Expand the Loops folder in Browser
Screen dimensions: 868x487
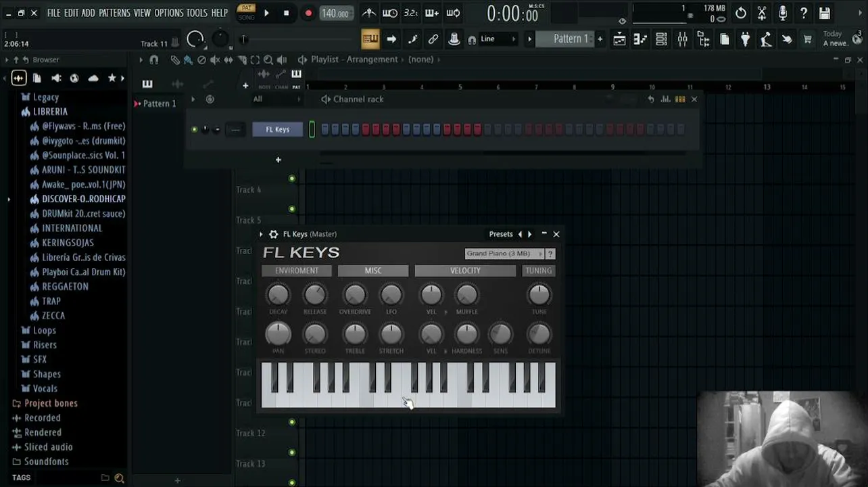(45, 331)
